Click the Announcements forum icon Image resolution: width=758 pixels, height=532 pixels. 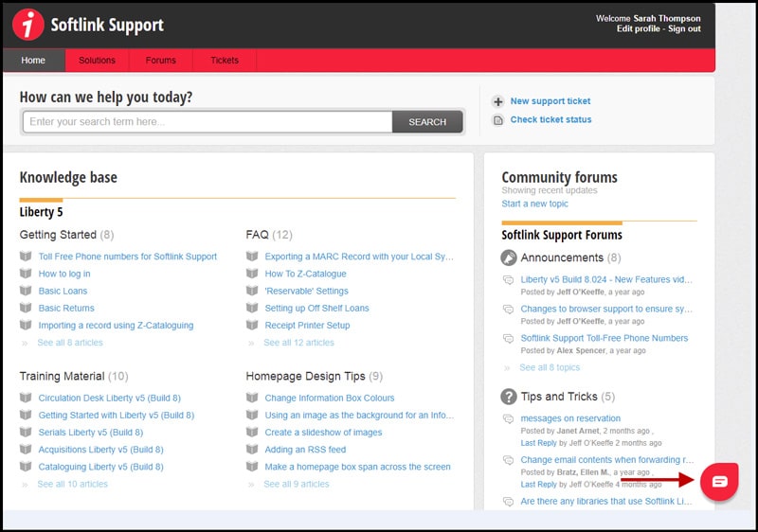pyautogui.click(x=509, y=257)
